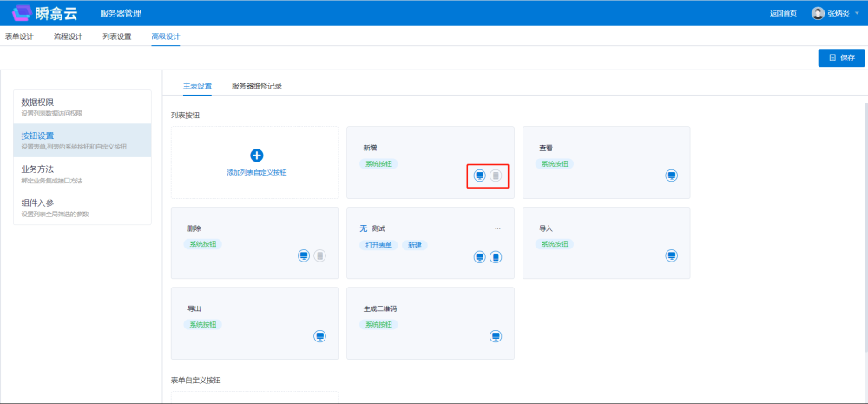Switch to 流程设计 tab
The height and width of the screenshot is (404, 868).
[68, 36]
